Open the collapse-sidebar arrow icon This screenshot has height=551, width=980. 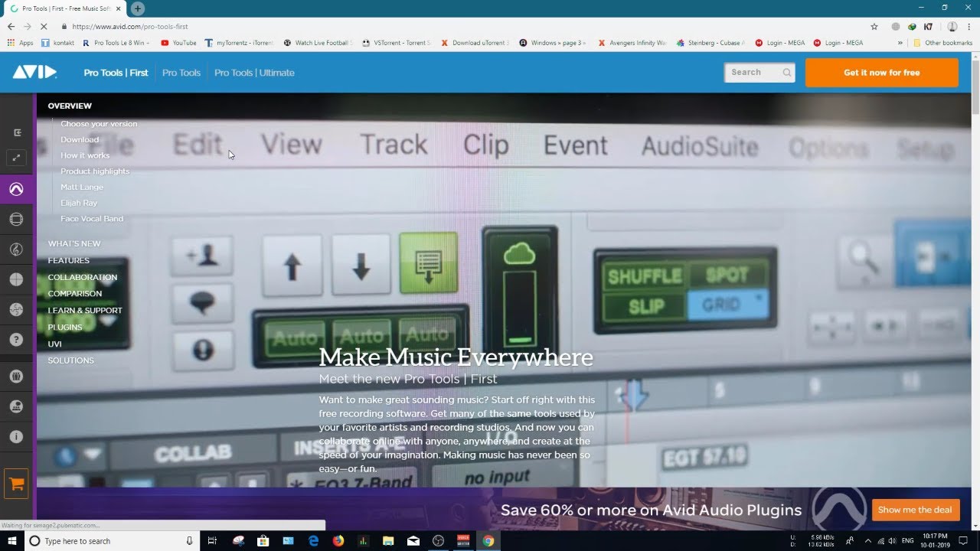17,132
